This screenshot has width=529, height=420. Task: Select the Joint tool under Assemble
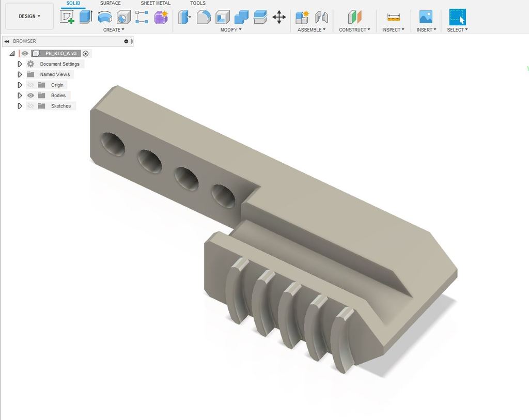click(x=321, y=18)
